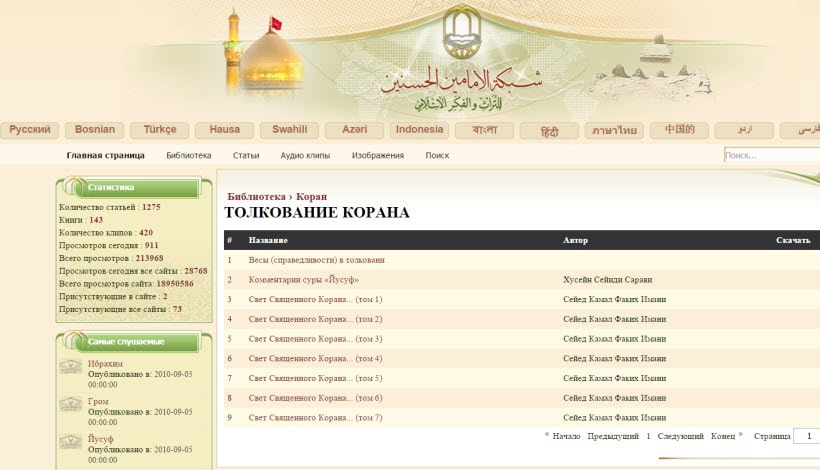Select the Swahili language button
Screen dimensions: 820x470
click(x=289, y=130)
